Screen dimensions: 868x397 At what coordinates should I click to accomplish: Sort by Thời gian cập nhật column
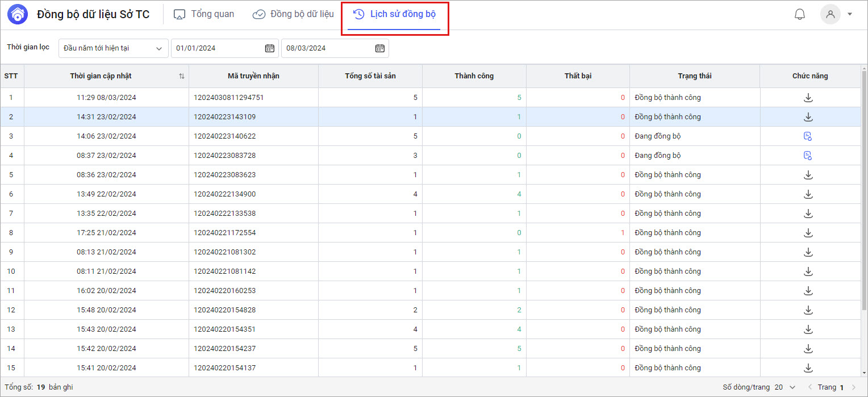[182, 76]
